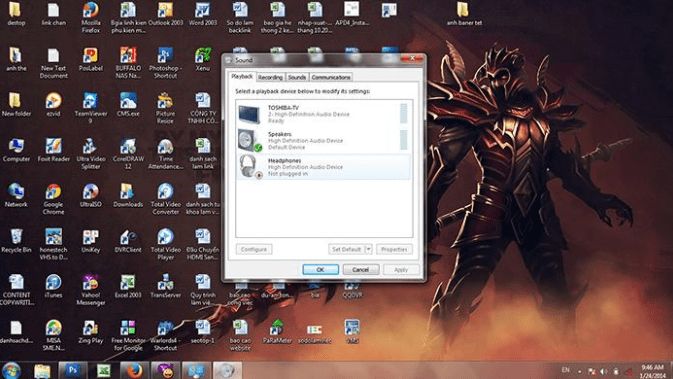
Task: Switch to the Communications tab
Action: [x=331, y=77]
